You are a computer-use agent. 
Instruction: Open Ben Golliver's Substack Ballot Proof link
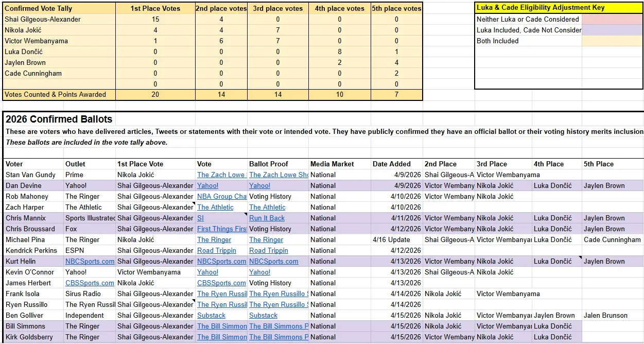263,315
